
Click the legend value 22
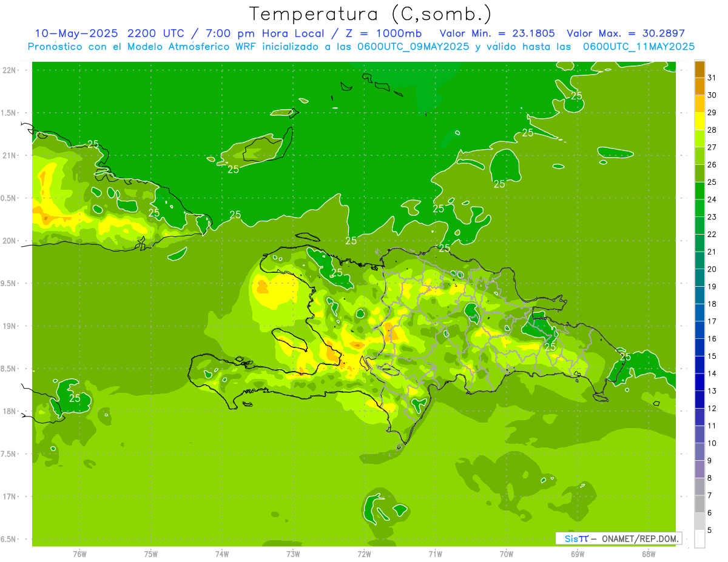712,235
